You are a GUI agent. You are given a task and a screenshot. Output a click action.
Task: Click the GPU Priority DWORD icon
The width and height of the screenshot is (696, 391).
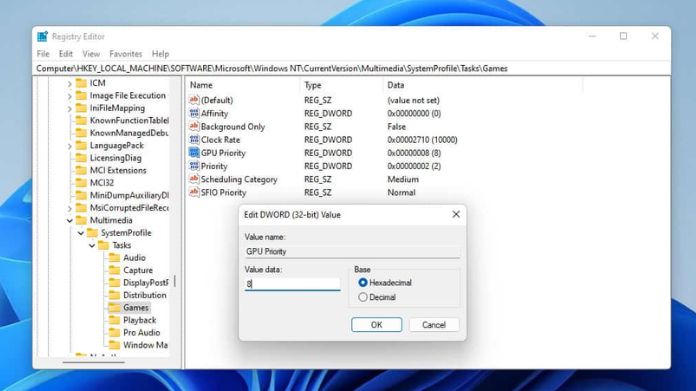coord(194,153)
